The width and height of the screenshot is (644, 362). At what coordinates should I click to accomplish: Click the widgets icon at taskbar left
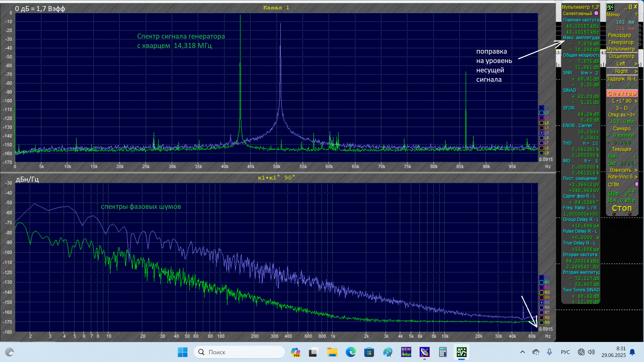pos(9,352)
